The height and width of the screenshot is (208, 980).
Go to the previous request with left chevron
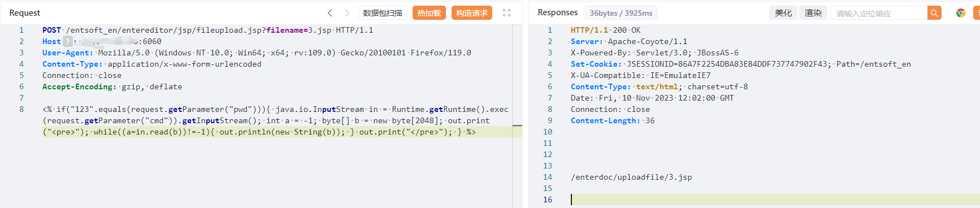tap(330, 13)
